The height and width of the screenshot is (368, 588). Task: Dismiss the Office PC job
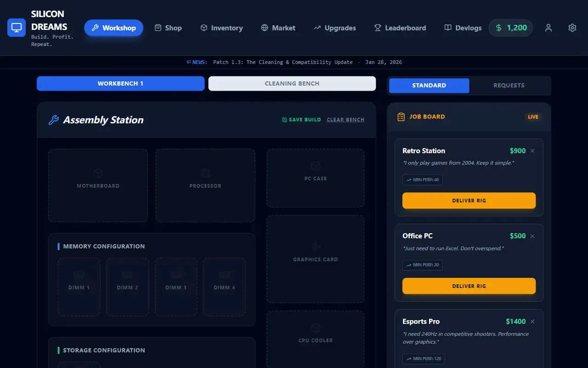pyautogui.click(x=532, y=236)
